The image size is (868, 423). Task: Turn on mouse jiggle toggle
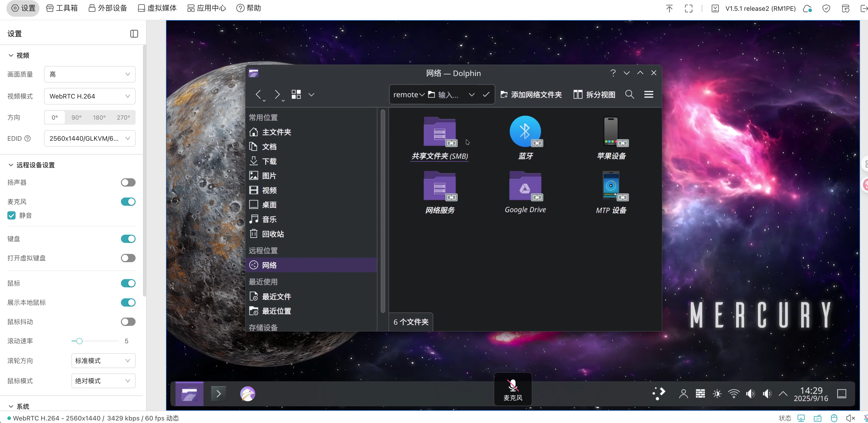128,321
